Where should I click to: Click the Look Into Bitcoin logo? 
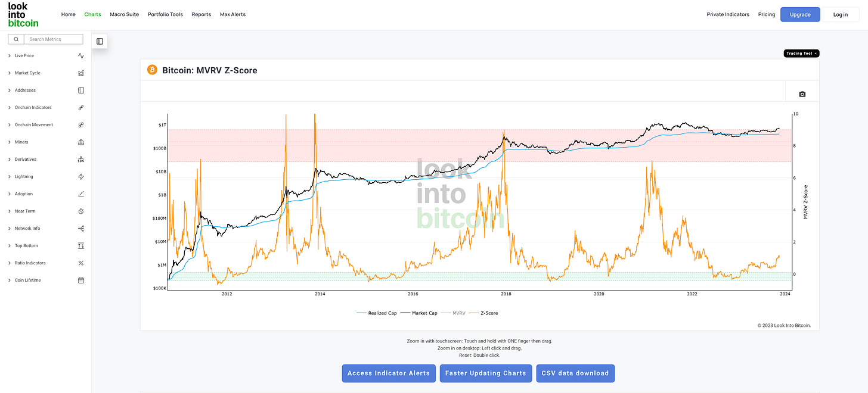23,15
